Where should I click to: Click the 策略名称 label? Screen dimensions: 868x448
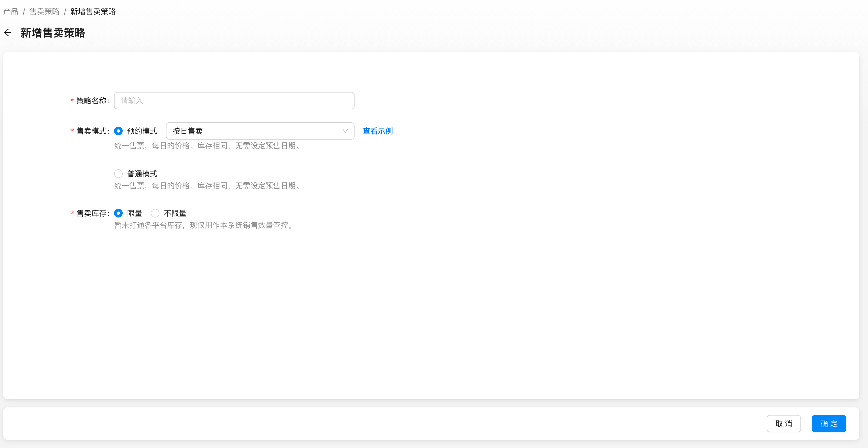click(x=92, y=101)
